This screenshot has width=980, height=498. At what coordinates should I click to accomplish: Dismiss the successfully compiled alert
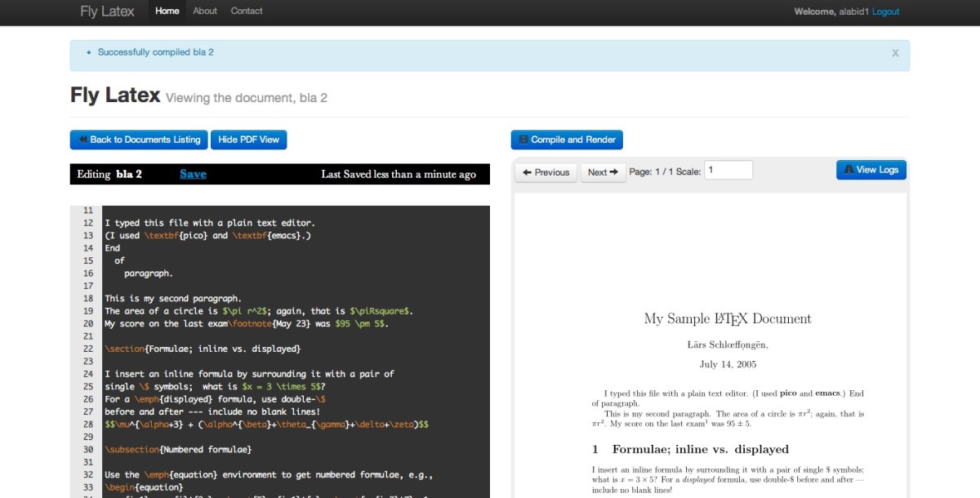click(895, 53)
